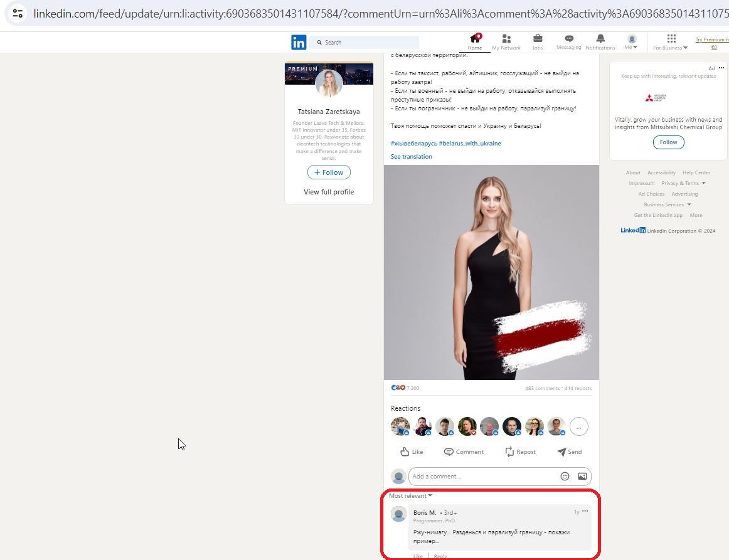Click second reactor avatar in Reactions
Screen dimensions: 729x560
[x=423, y=426]
